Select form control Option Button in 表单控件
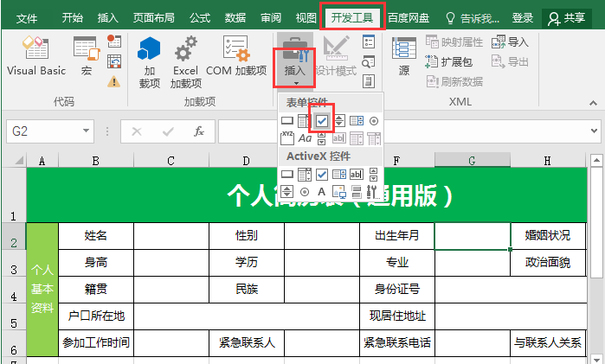The width and height of the screenshot is (605, 364). tap(374, 121)
